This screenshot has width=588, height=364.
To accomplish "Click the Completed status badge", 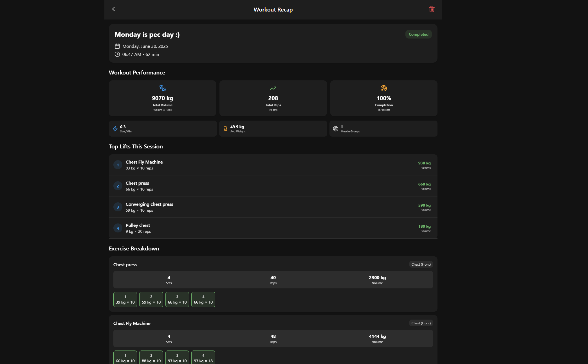I will tap(418, 34).
